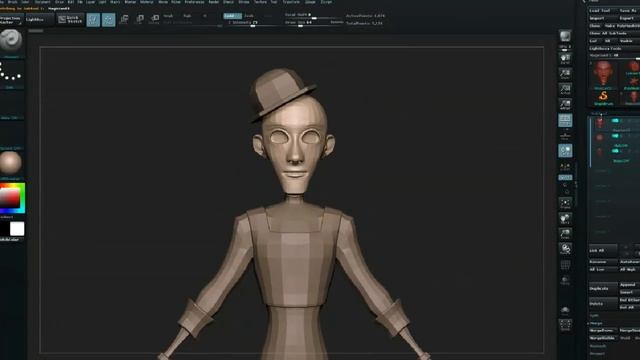Viewport: 640px width, 360px height.
Task: Open the stroke type dots thumbnail
Action: (11, 72)
